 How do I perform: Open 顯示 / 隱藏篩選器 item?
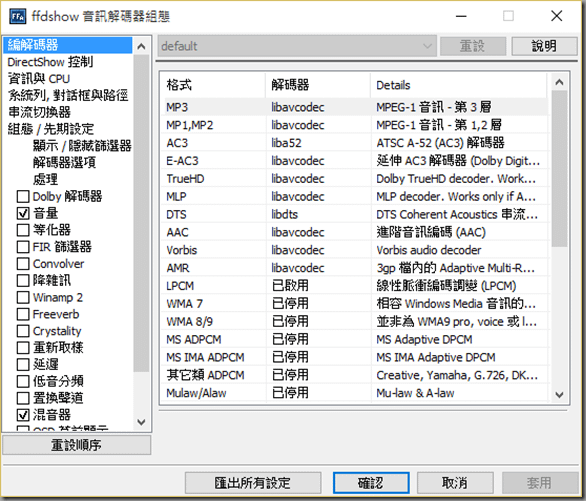(82, 146)
